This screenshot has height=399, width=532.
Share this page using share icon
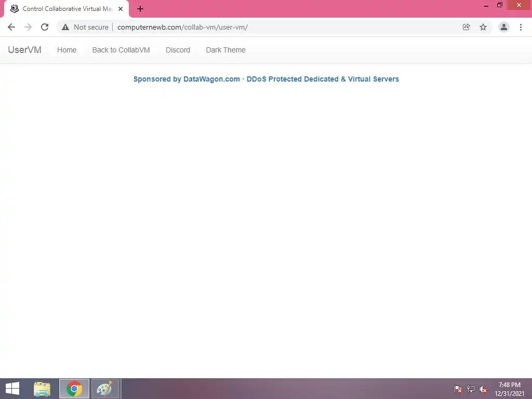click(467, 27)
